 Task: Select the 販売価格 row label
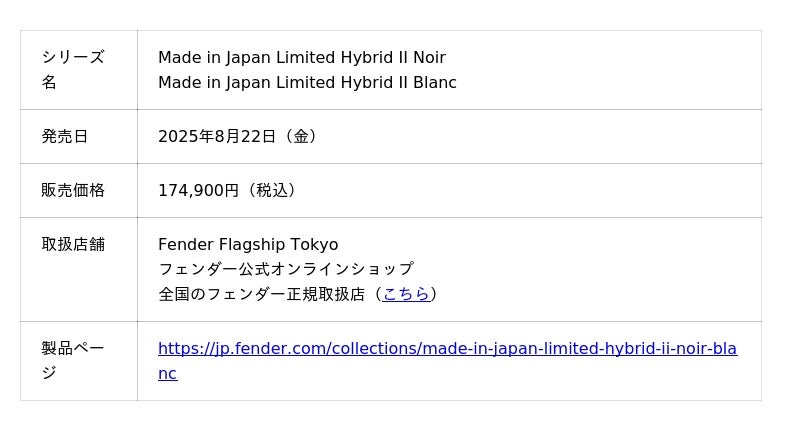tap(73, 190)
